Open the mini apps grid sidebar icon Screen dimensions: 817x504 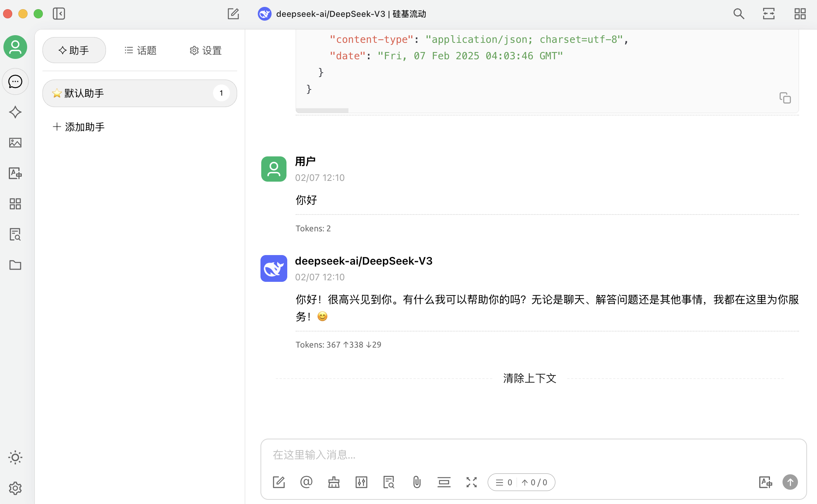tap(15, 204)
